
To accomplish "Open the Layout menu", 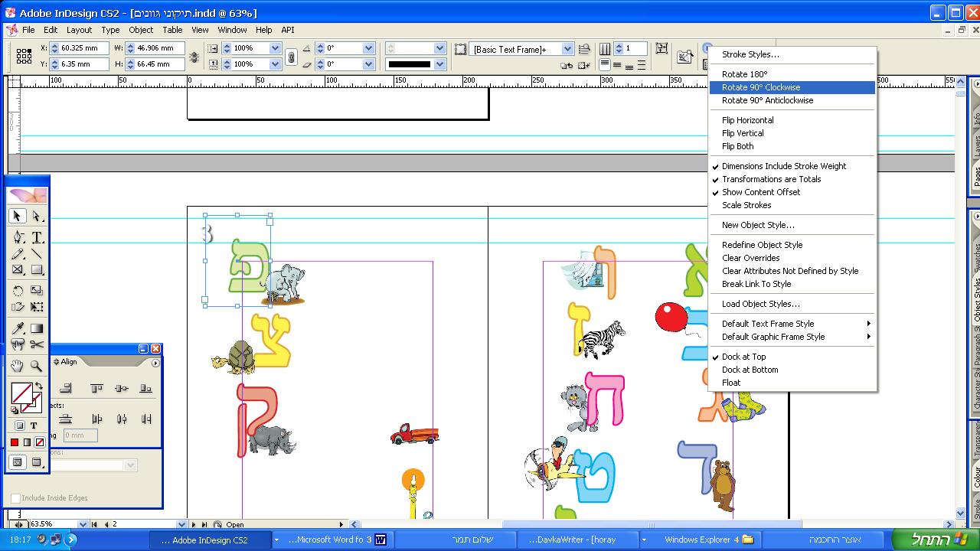I will [x=79, y=30].
